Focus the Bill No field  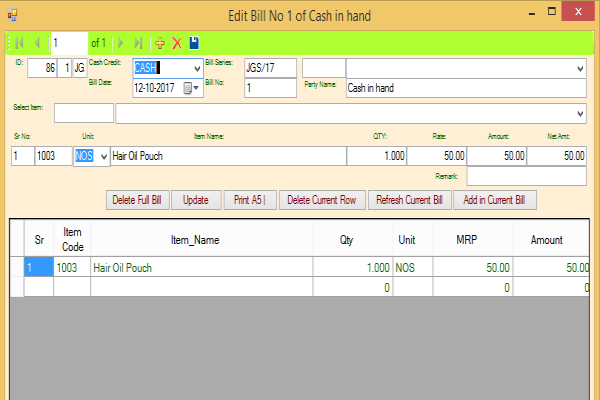[271, 88]
